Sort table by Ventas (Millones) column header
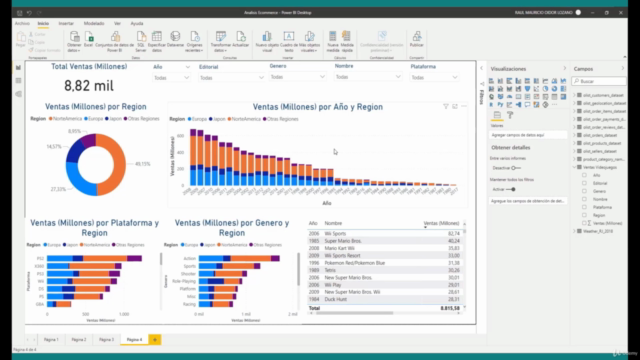 (441, 223)
